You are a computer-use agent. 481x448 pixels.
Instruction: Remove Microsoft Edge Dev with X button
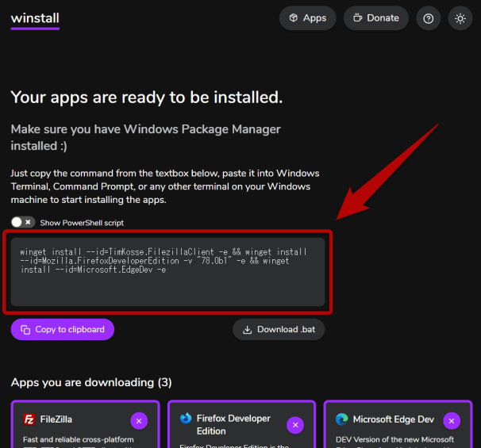(x=452, y=421)
